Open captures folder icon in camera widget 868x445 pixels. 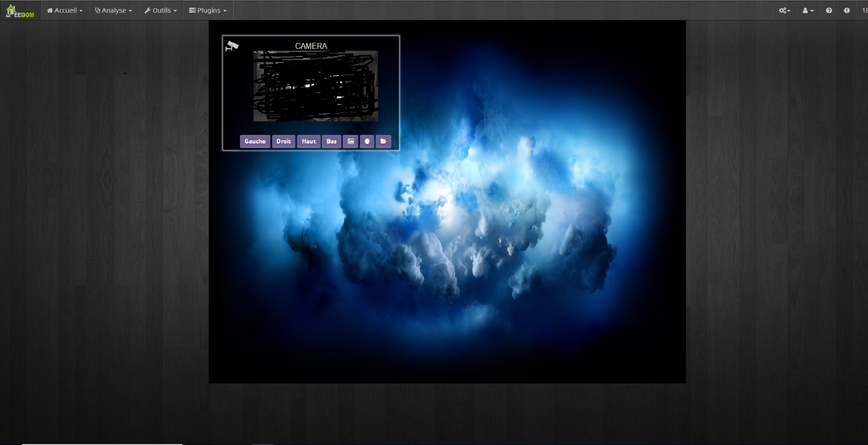[384, 141]
